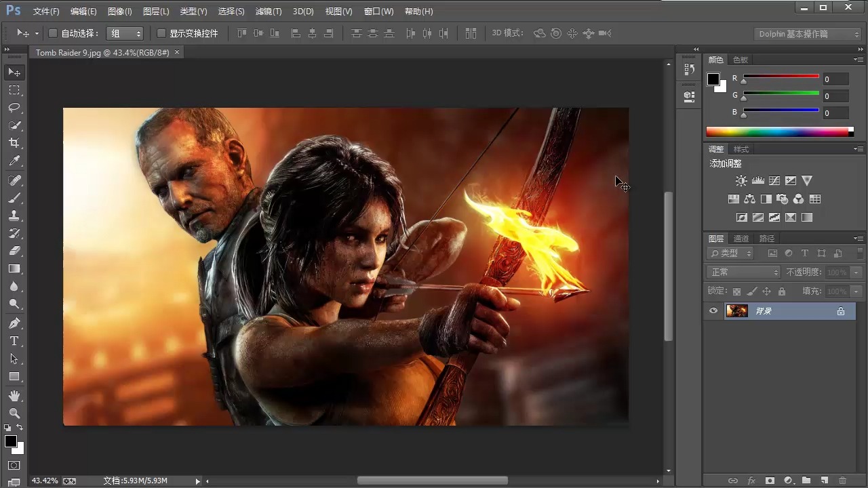Select the Move tool in the toolbox

(x=14, y=72)
